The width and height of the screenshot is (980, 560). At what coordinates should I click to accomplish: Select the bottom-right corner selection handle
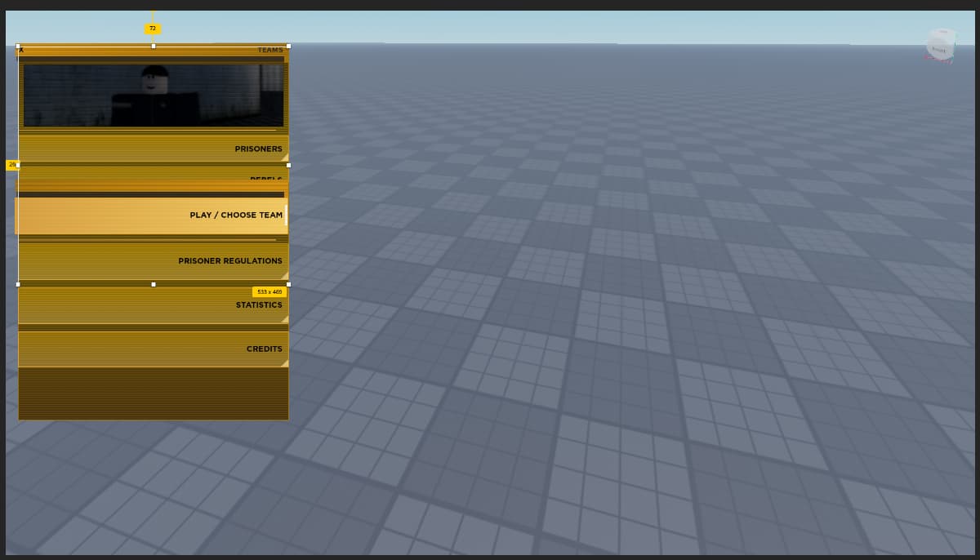coord(288,284)
